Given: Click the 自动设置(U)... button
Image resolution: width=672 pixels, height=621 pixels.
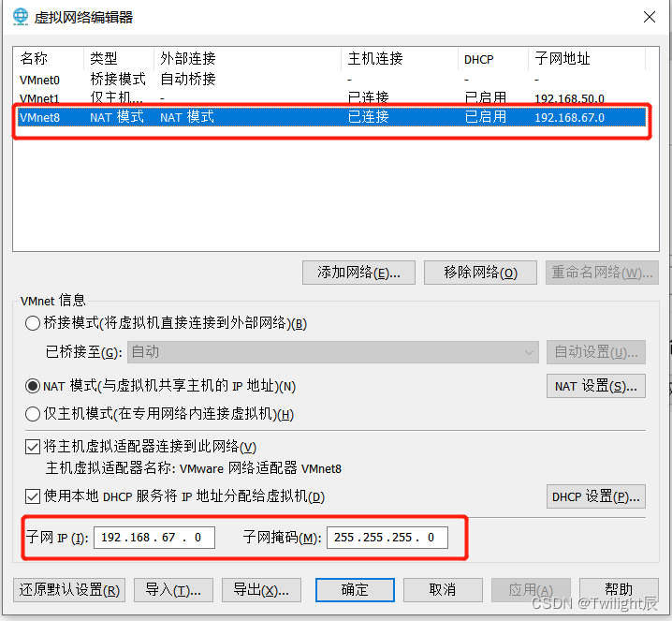Looking at the screenshot, I should coord(595,352).
